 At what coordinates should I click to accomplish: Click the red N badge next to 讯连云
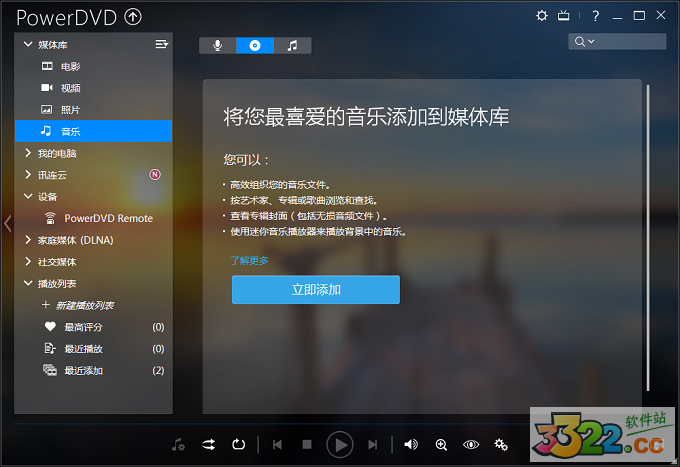155,174
